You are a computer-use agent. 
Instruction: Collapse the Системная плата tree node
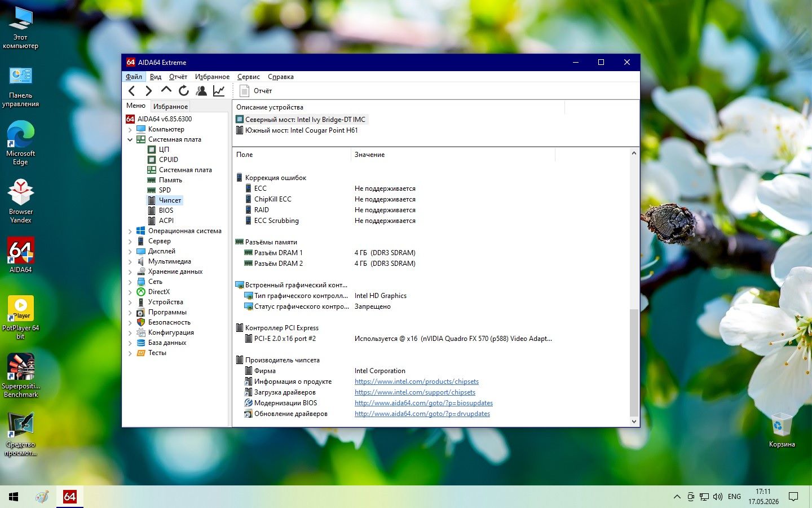click(x=130, y=139)
